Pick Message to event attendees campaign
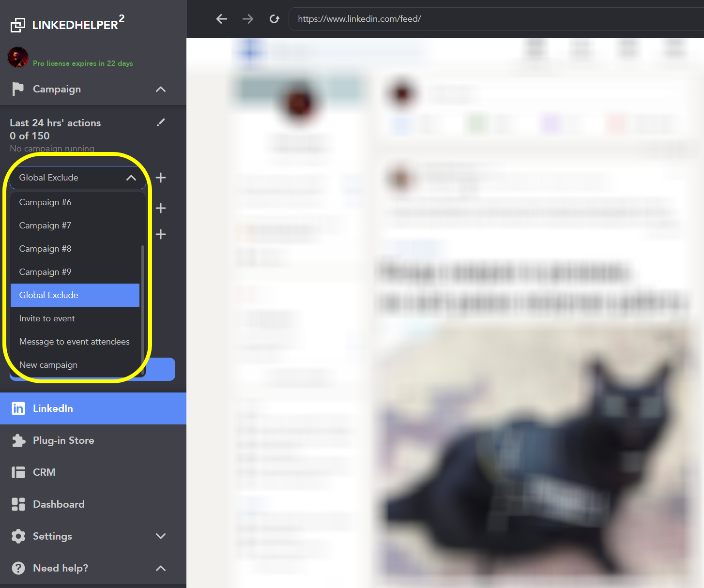Viewport: 704px width, 588px height. click(x=75, y=342)
